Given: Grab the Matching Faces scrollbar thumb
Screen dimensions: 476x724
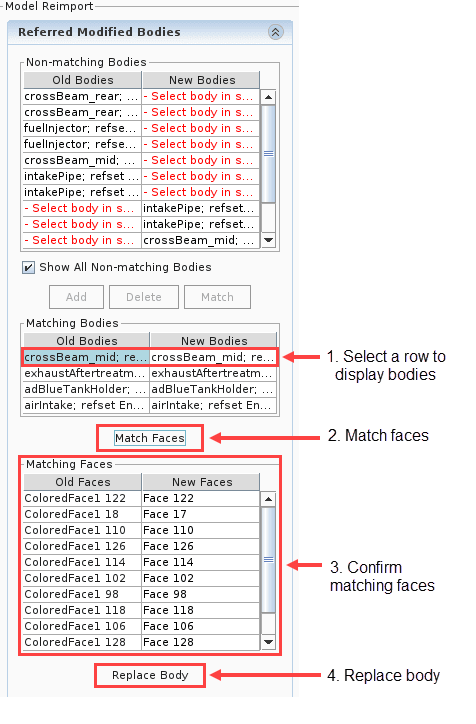Looking at the screenshot, I should click(x=268, y=560).
